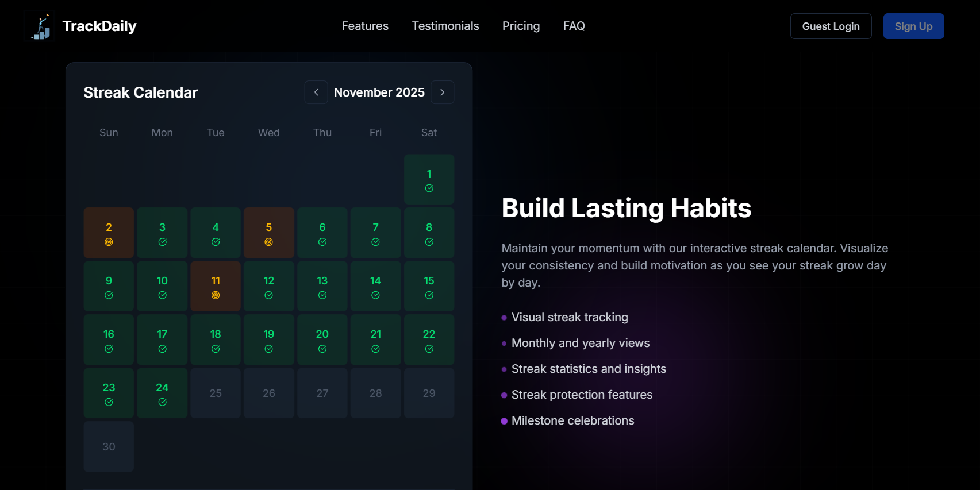Click the checkmark icon on day 20

coord(322,348)
